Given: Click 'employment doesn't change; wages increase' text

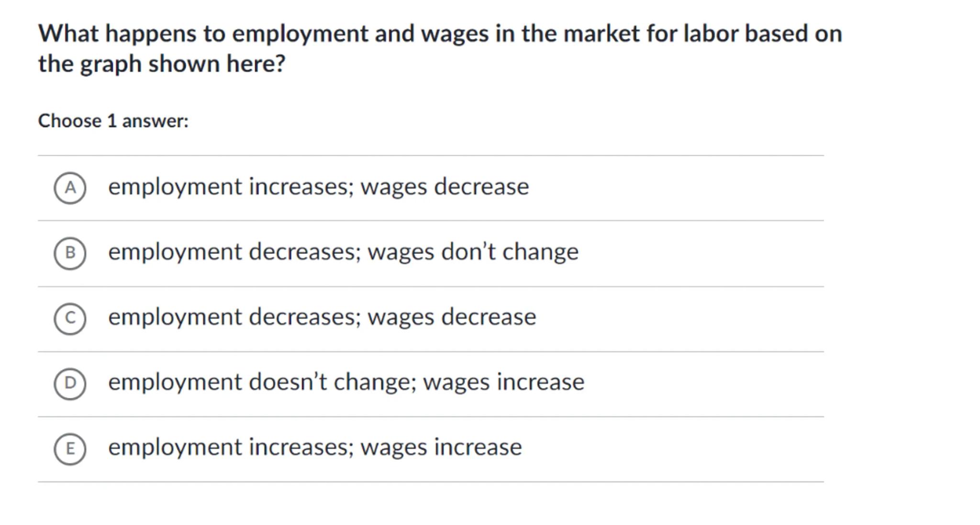Looking at the screenshot, I should tap(346, 382).
